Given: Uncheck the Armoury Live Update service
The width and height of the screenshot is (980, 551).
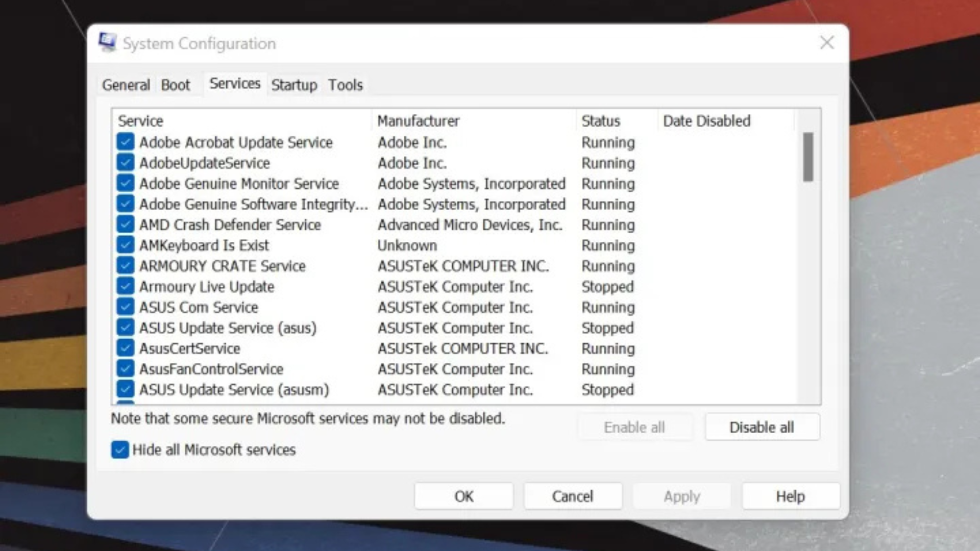Looking at the screenshot, I should coord(125,286).
